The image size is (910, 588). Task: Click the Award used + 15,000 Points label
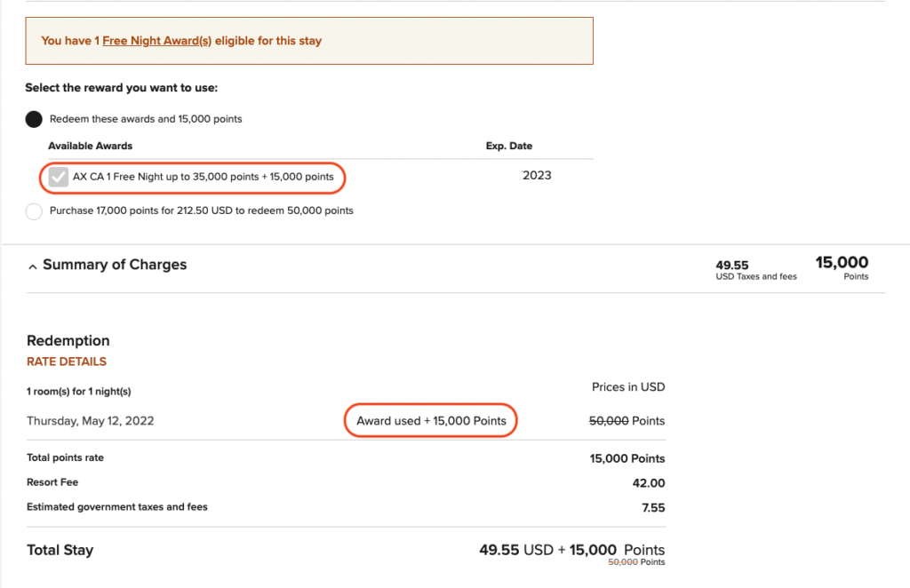(430, 420)
